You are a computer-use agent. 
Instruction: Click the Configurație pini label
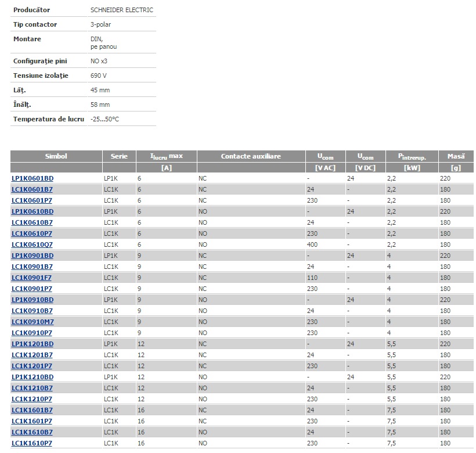(x=40, y=61)
